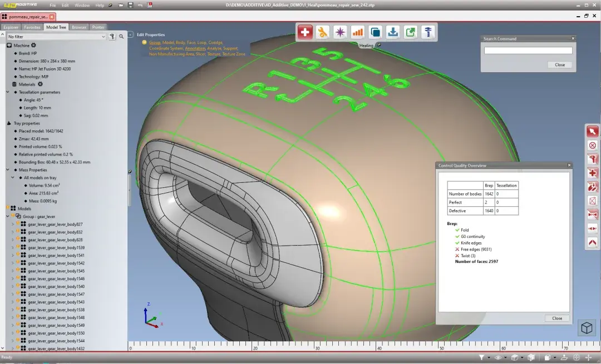Screen dimensions: 601x364
Task: Toggle the filter funnel in status bar
Action: tap(482, 357)
